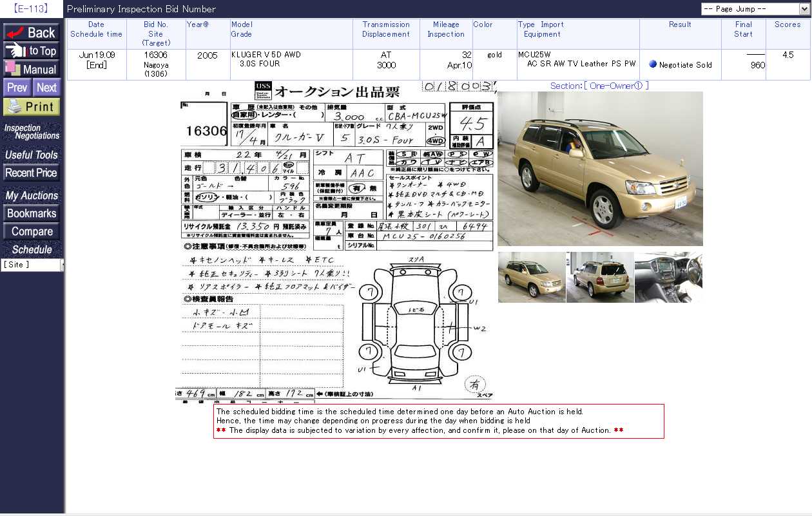This screenshot has width=812, height=516.
Task: Click the 'Nagoya' site text
Action: click(x=156, y=65)
